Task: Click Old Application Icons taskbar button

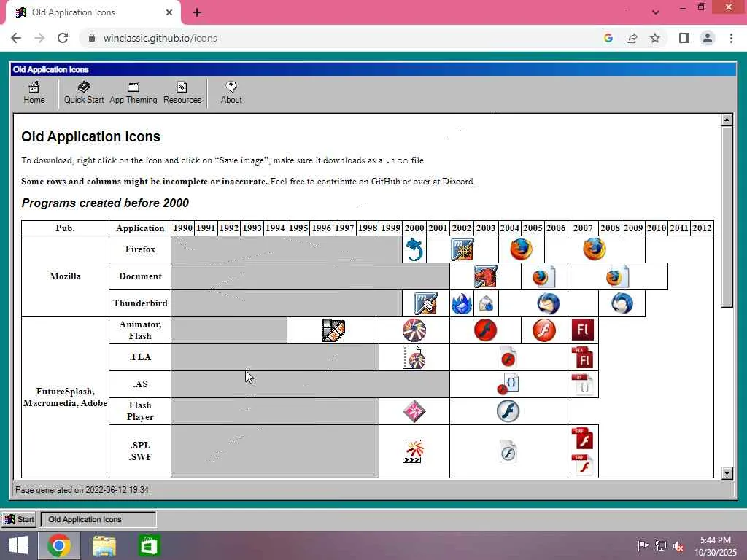Action: (98, 519)
